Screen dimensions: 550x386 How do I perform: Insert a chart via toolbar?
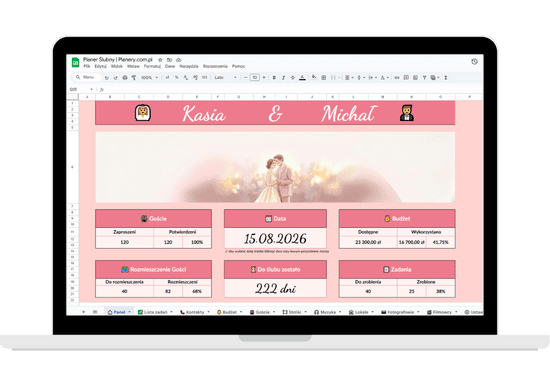(x=415, y=78)
